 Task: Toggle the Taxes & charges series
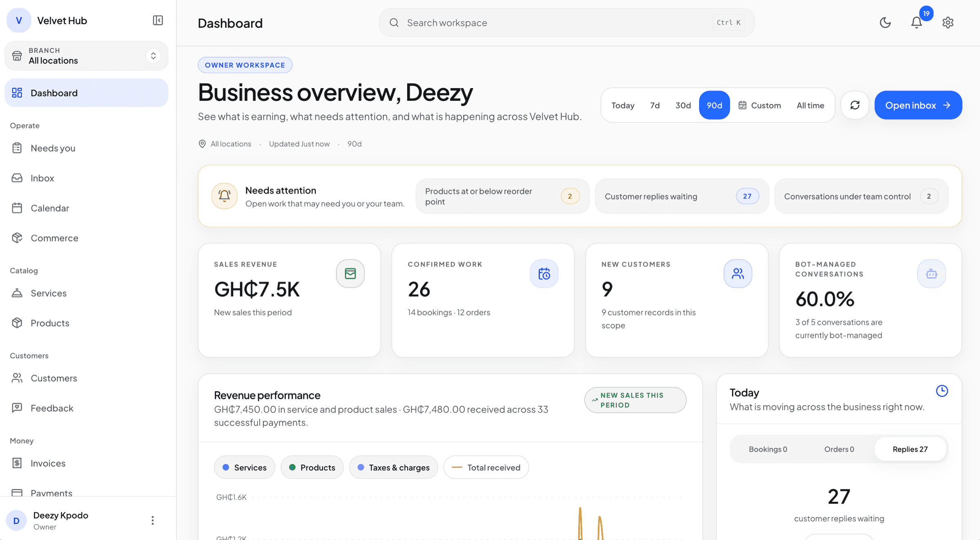point(393,467)
